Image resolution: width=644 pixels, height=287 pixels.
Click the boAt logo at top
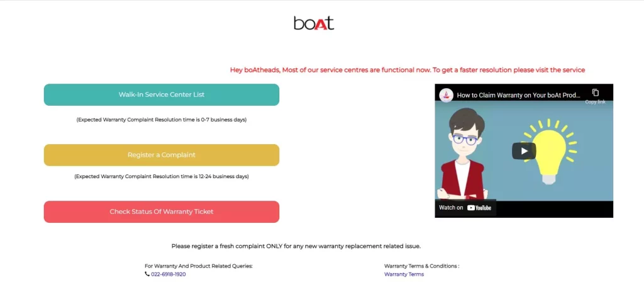(x=314, y=23)
